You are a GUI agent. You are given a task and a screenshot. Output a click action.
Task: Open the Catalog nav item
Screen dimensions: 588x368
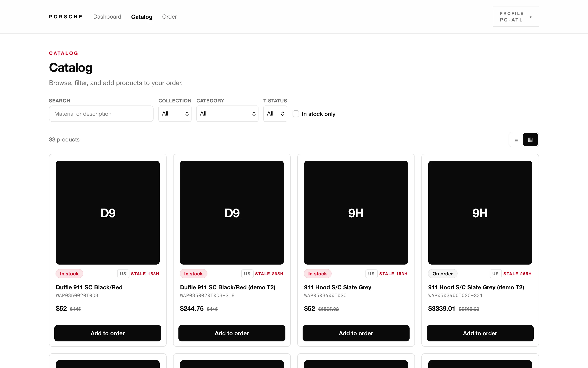[142, 17]
